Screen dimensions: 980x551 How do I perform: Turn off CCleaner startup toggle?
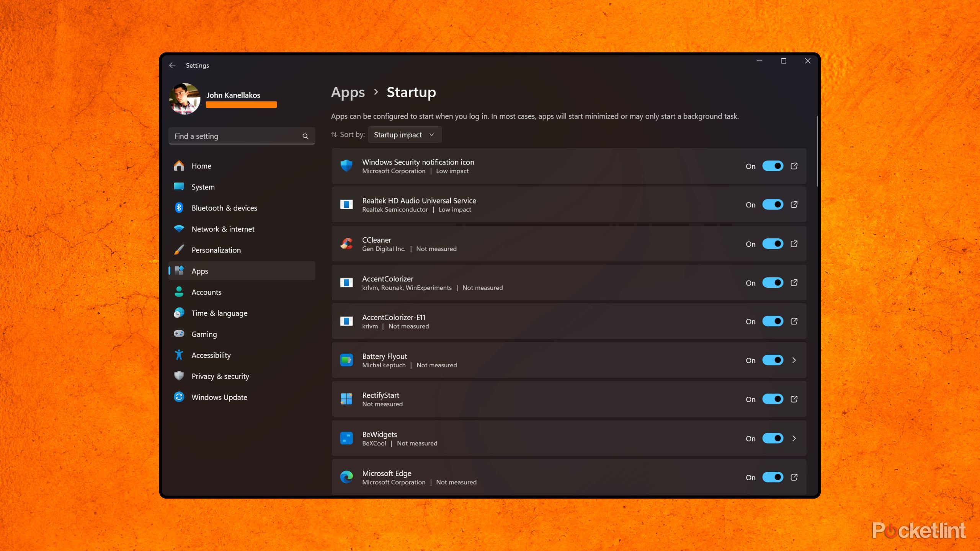coord(773,244)
